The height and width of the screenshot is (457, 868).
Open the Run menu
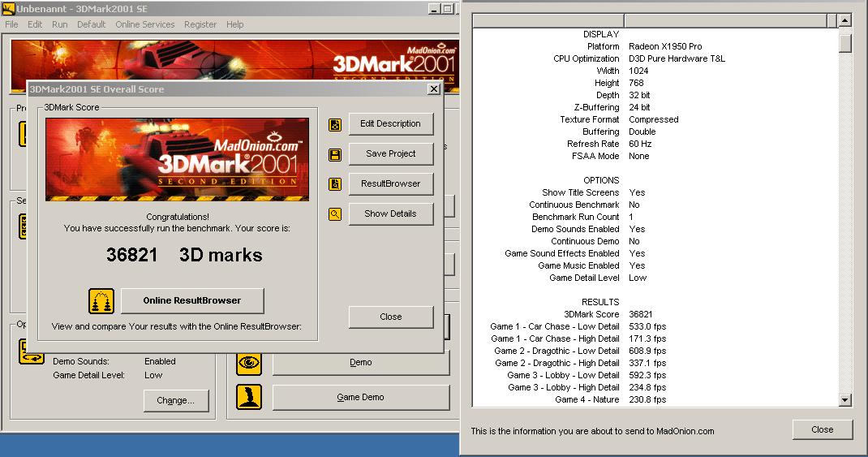click(x=60, y=24)
